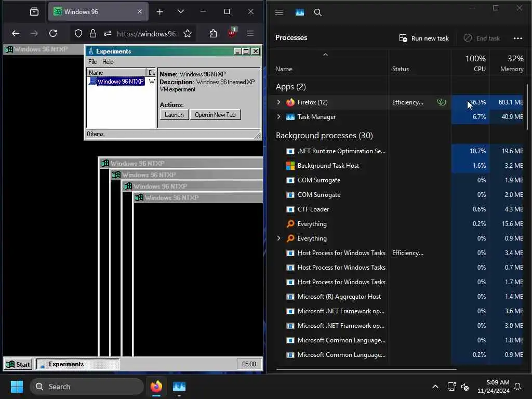View site security lock icon
532x399 pixels.
[x=93, y=33]
